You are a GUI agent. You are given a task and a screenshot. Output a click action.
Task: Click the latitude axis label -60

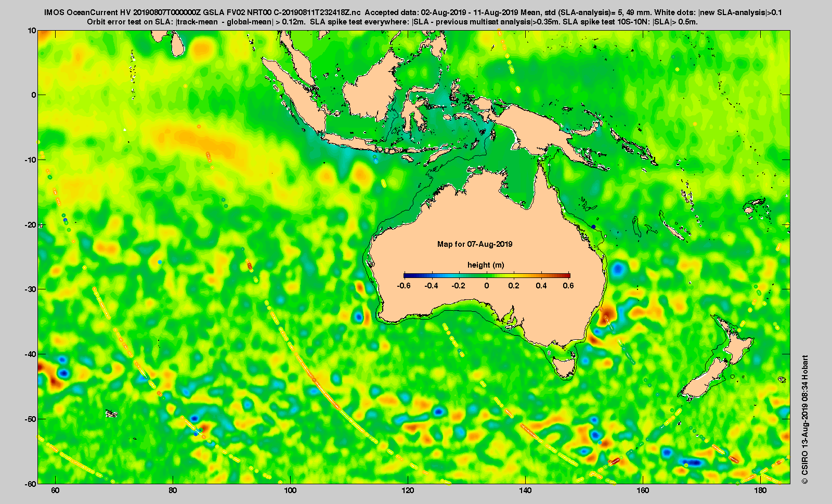[x=31, y=483]
